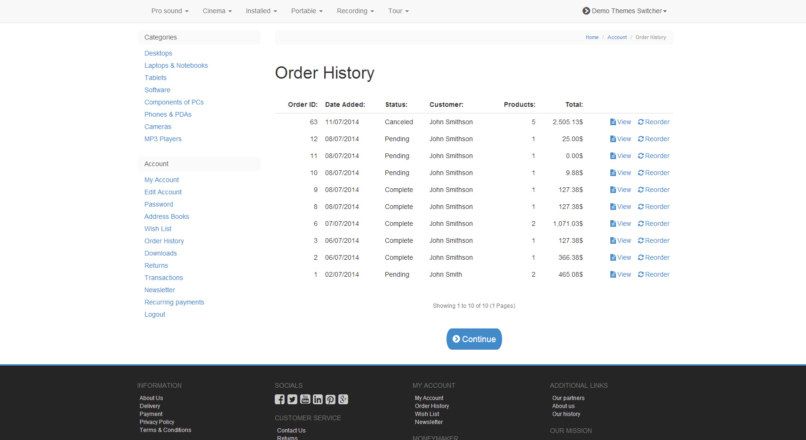Go to Home in breadcrumb

coord(592,38)
